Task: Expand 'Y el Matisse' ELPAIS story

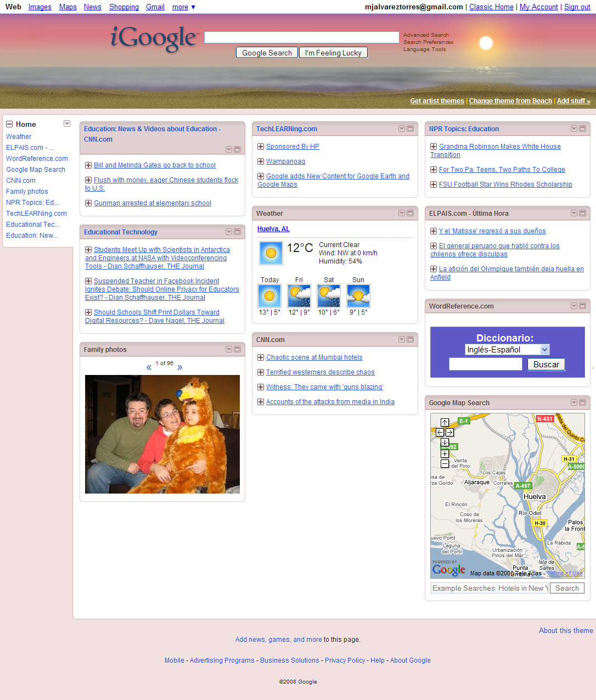Action: pos(434,231)
